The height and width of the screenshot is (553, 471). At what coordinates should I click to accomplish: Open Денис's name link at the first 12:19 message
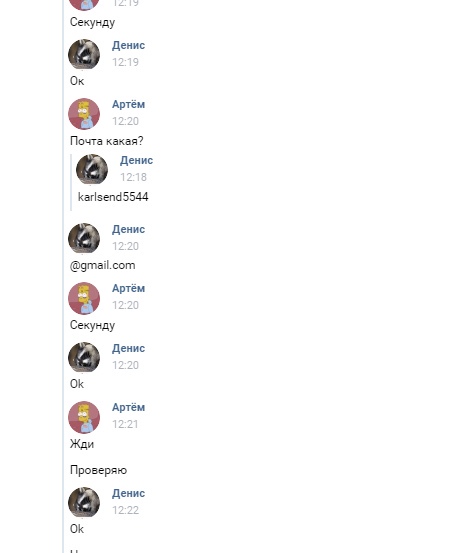[x=128, y=45]
